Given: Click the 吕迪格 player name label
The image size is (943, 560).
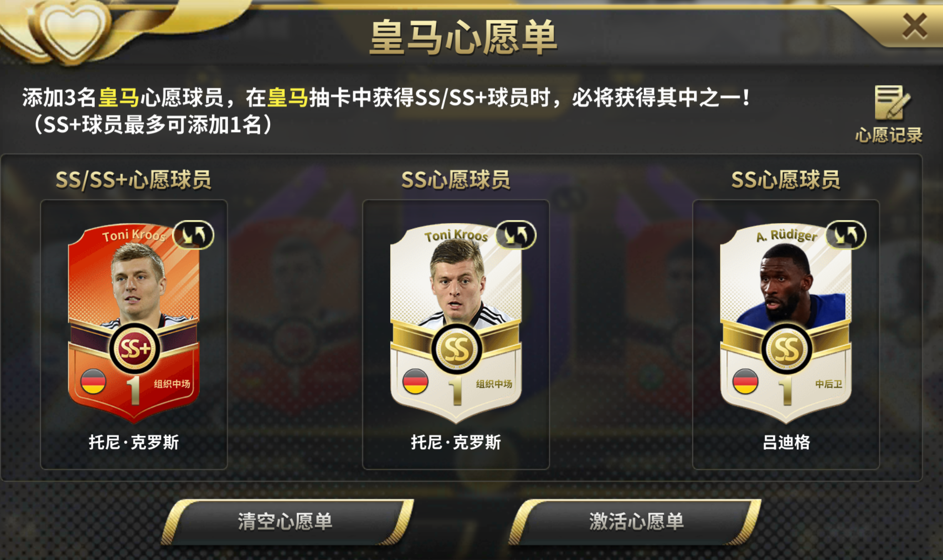Looking at the screenshot, I should coord(786,442).
